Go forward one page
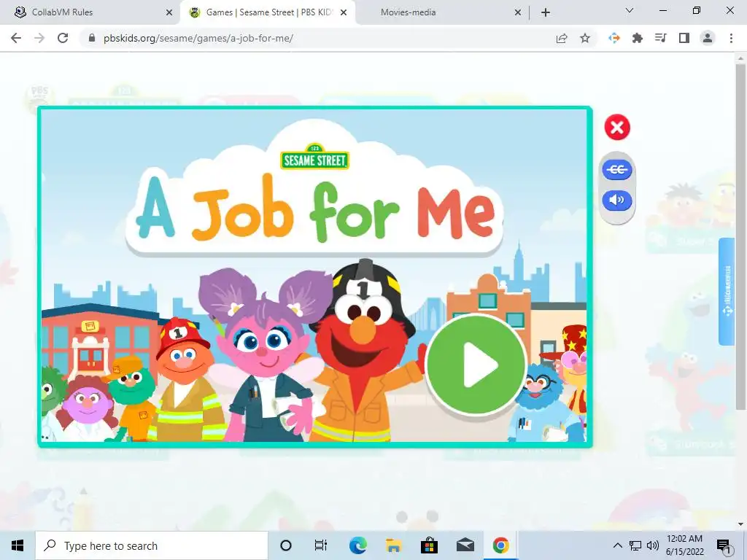The image size is (747, 560). pos(39,38)
